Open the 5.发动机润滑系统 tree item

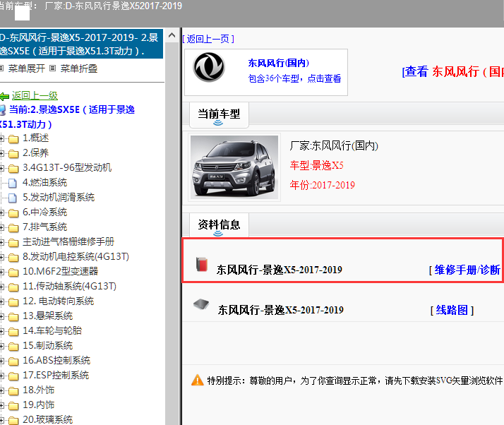click(59, 198)
